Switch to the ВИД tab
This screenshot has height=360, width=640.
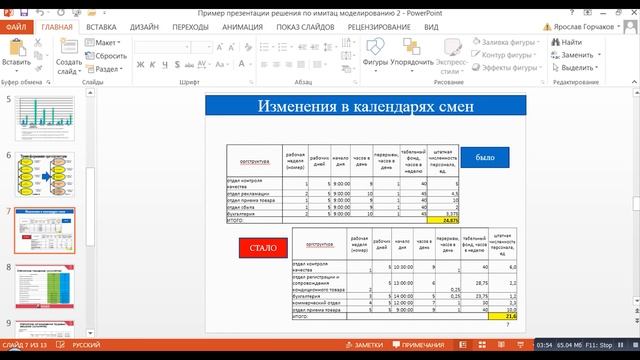[x=431, y=27]
